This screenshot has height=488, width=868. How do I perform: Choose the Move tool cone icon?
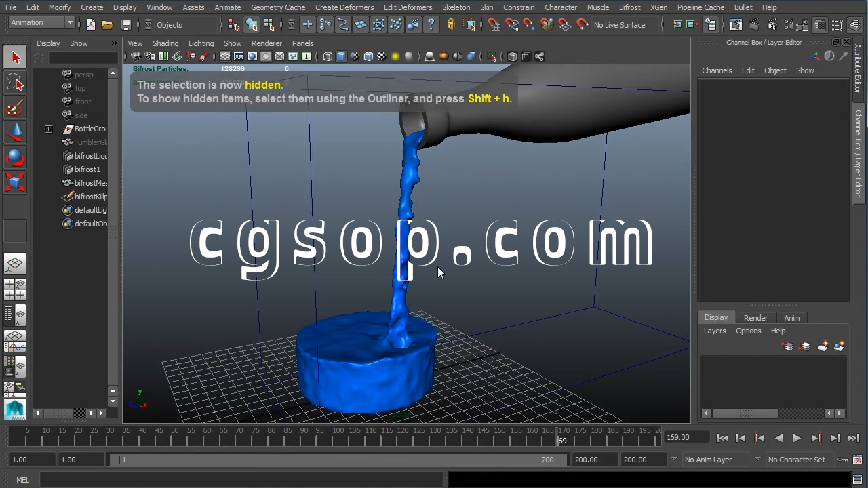(x=15, y=133)
